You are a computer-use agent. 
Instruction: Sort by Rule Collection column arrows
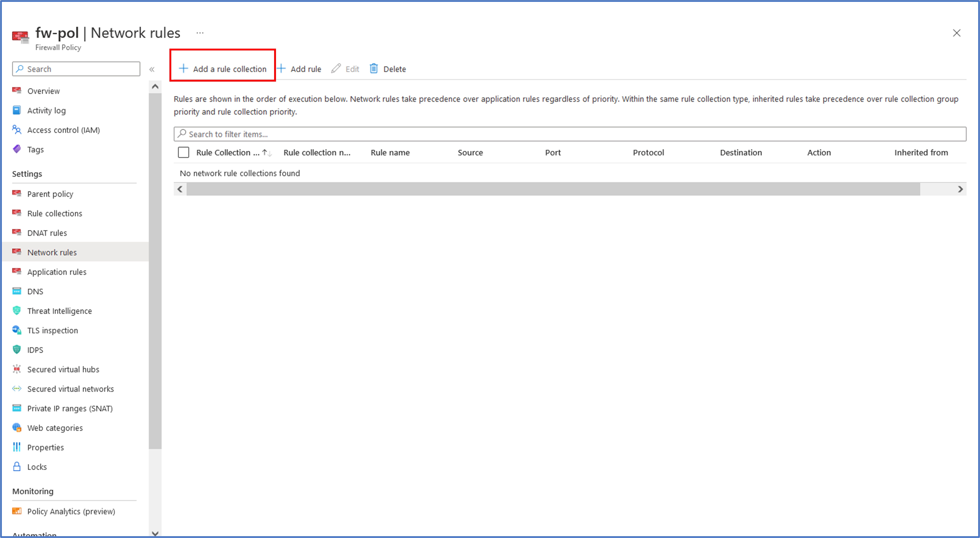point(267,153)
